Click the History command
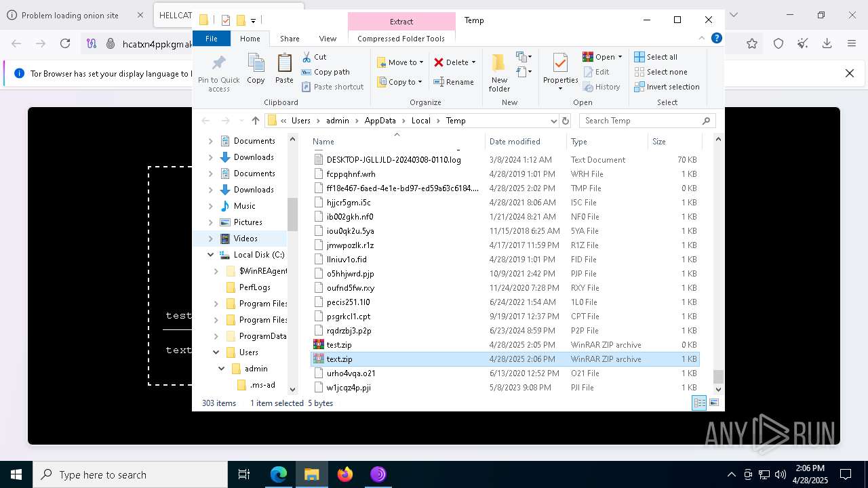The width and height of the screenshot is (868, 488). 601,87
